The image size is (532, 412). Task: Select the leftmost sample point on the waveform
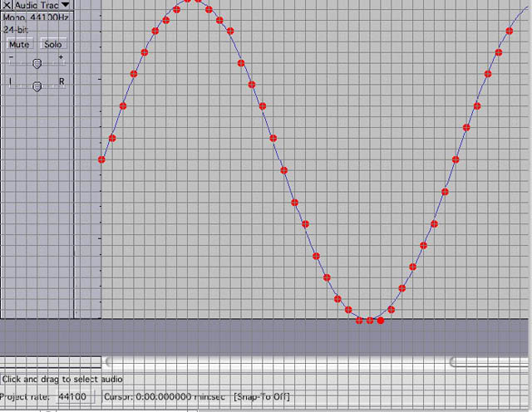[x=101, y=159]
